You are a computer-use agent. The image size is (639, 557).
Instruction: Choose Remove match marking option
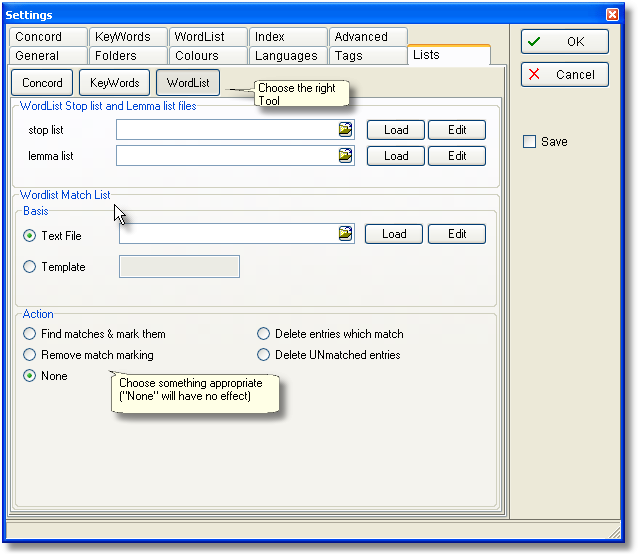point(30,355)
